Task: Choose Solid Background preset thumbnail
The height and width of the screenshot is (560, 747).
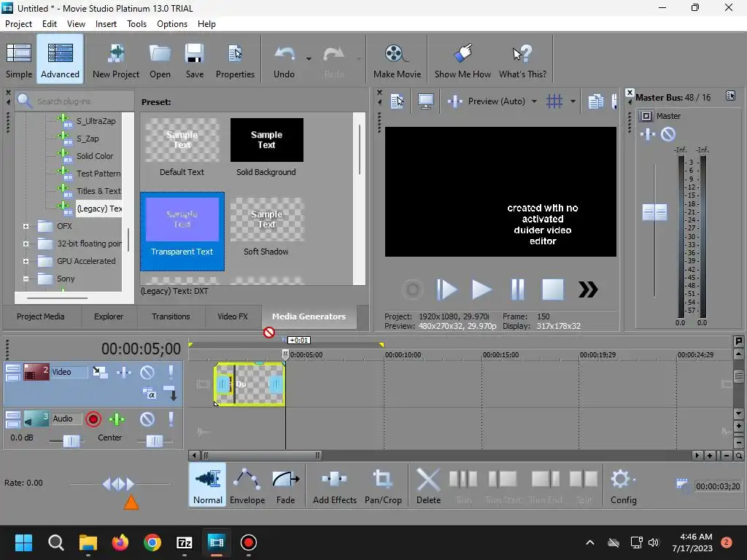Action: (x=267, y=140)
